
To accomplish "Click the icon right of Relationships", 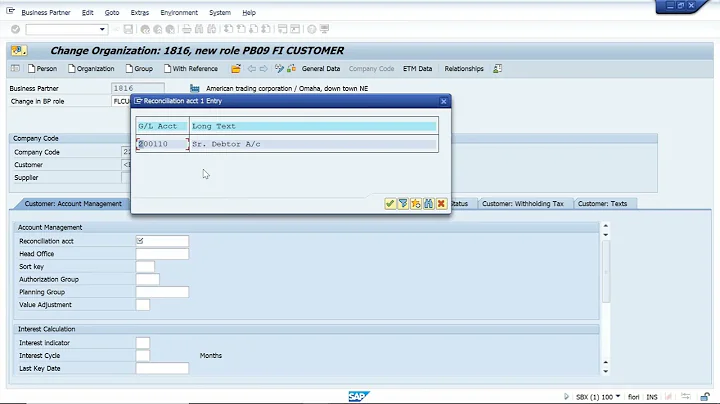I will 497,69.
